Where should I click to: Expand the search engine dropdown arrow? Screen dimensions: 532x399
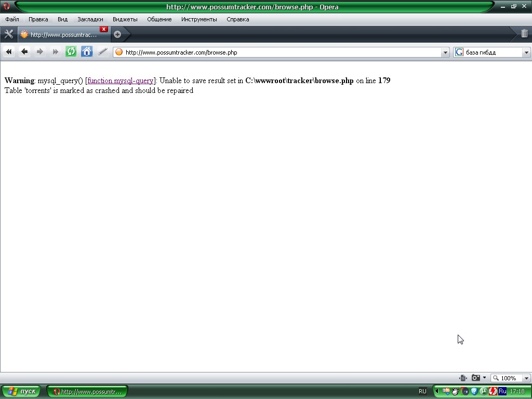click(526, 52)
